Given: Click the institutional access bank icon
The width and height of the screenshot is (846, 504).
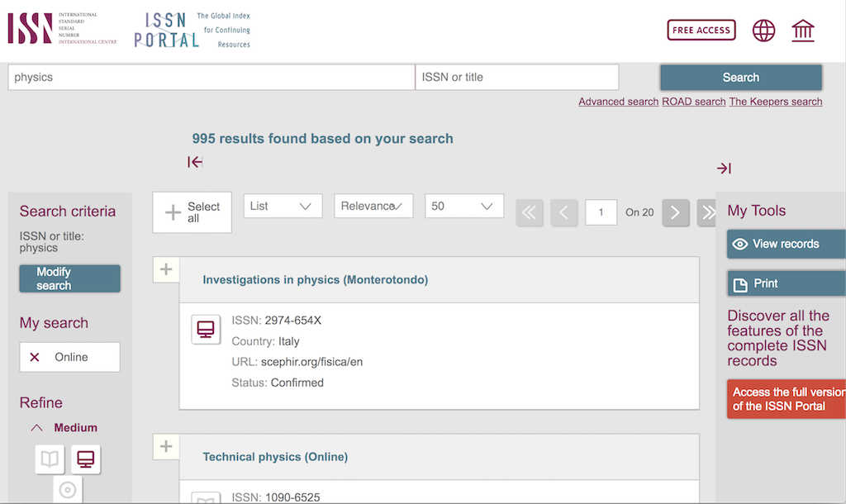Looking at the screenshot, I should [x=802, y=31].
